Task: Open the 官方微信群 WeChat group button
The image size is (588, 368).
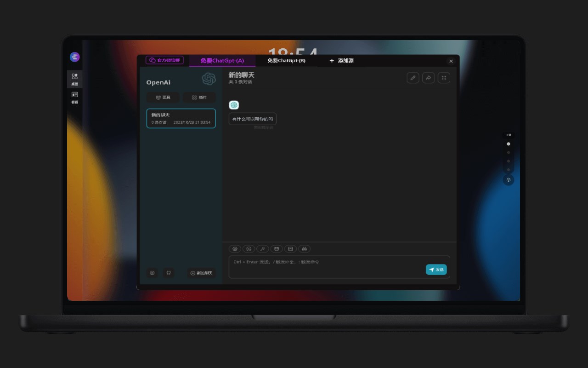Action: click(164, 60)
